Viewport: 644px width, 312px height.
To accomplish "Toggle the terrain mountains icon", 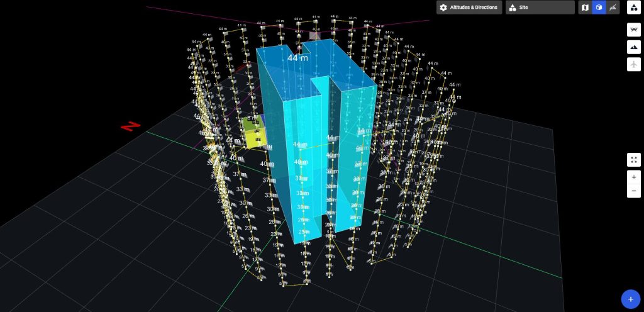I will pyautogui.click(x=634, y=47).
